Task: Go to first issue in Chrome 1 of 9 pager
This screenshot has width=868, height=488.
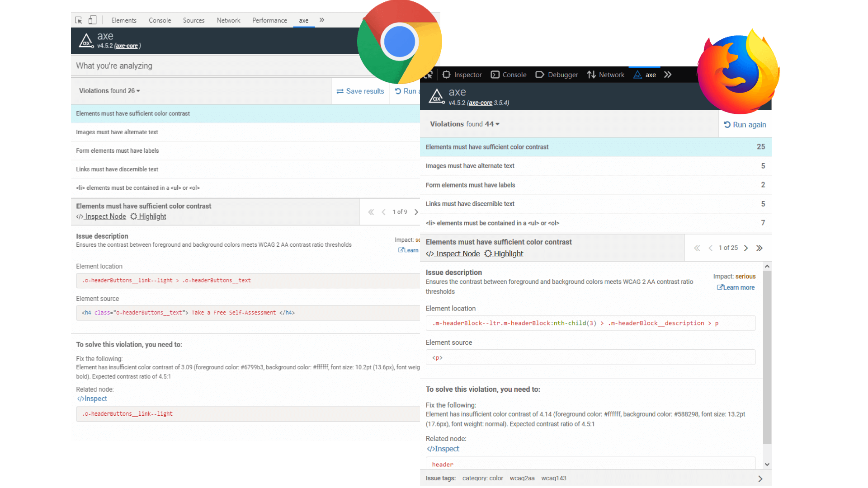Action: click(371, 212)
